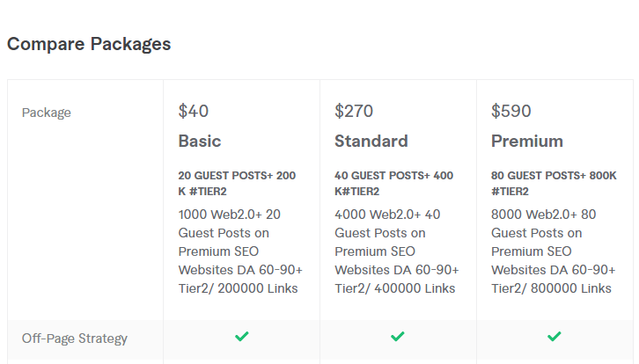Select the $590 price text
Screen dimensions: 639x364
click(511, 112)
